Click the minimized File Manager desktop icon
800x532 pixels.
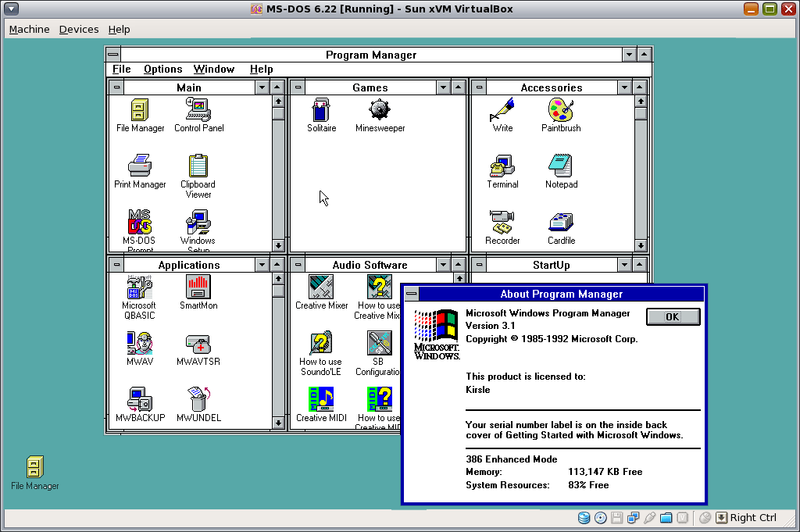tap(35, 473)
